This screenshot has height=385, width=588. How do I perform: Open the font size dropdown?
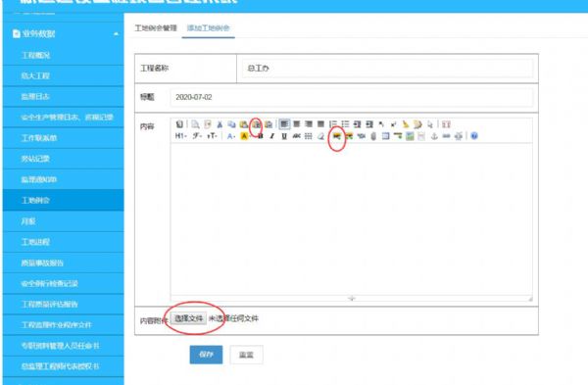point(212,136)
